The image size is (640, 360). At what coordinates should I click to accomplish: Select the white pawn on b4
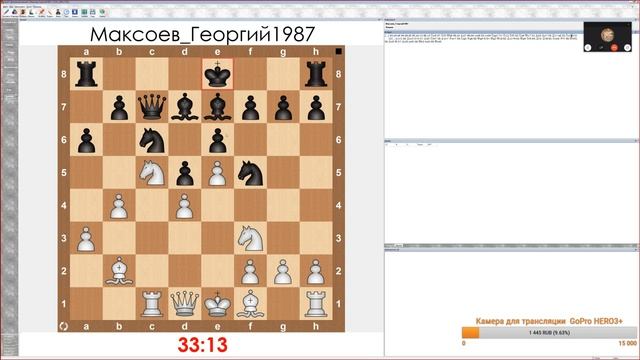click(119, 205)
